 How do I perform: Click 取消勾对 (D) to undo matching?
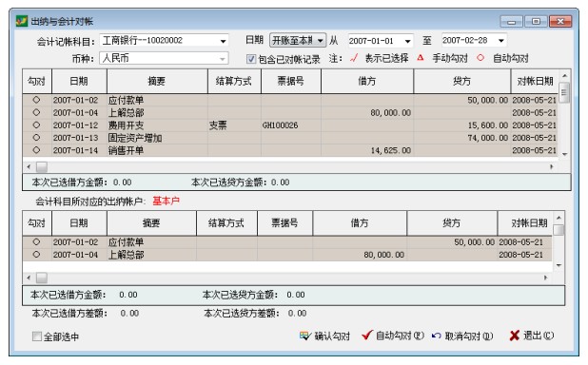[x=462, y=336]
